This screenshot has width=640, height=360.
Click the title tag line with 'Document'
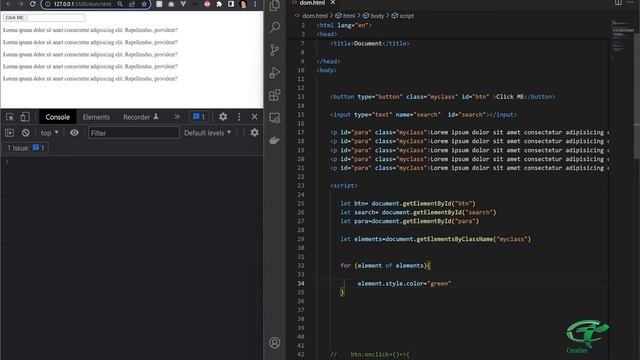pyautogui.click(x=370, y=43)
